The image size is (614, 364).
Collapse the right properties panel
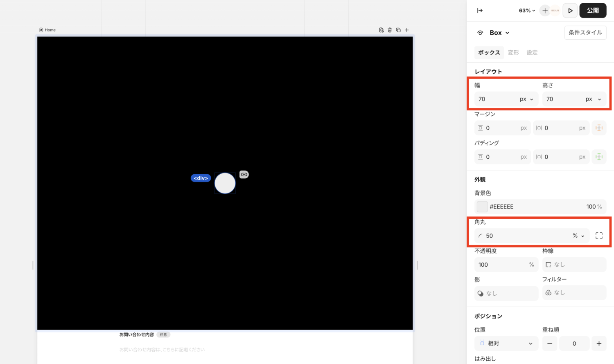pos(480,11)
